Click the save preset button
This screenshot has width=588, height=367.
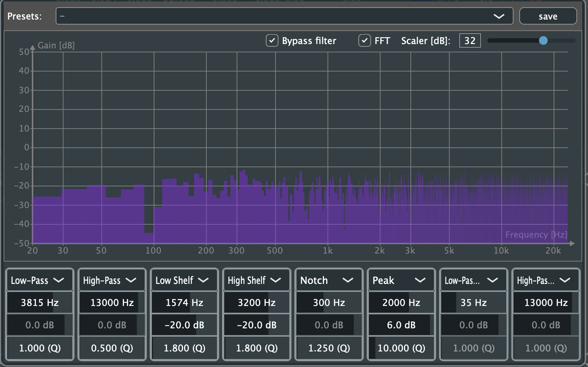pyautogui.click(x=547, y=16)
